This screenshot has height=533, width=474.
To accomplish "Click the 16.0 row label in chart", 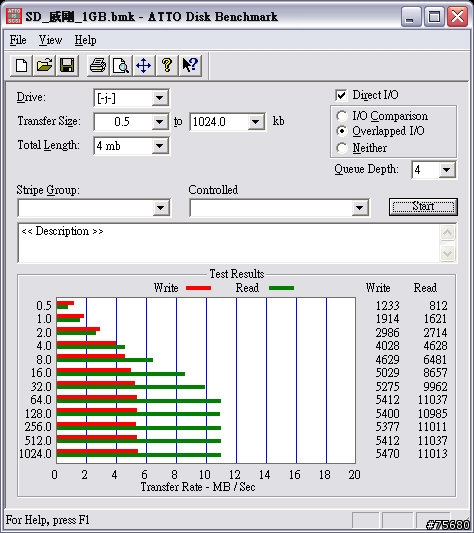I will tap(41, 373).
